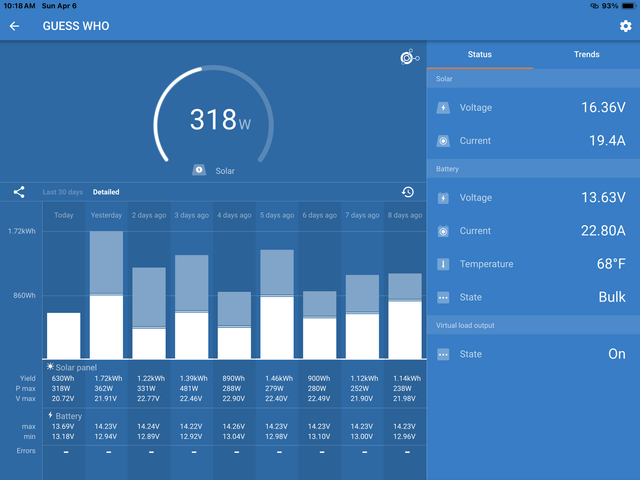640x480 pixels.
Task: Tap today's yield 630Wh
Action: (63, 378)
